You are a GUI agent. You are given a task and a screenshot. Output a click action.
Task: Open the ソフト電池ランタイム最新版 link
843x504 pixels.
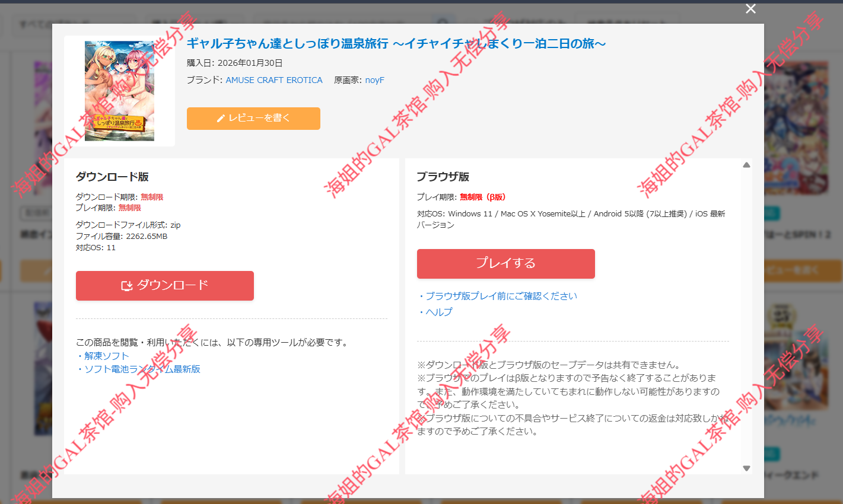[x=142, y=369]
